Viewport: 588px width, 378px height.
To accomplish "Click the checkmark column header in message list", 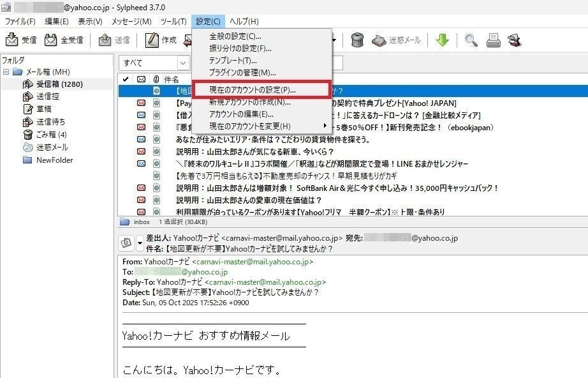I will point(125,79).
